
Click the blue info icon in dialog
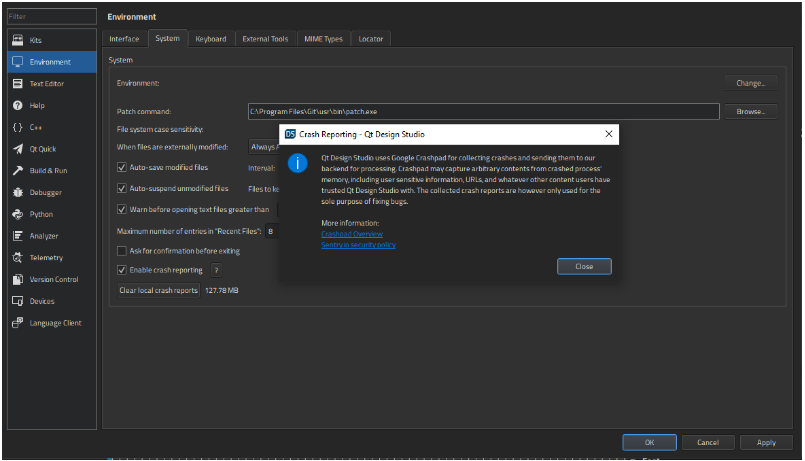(297, 163)
